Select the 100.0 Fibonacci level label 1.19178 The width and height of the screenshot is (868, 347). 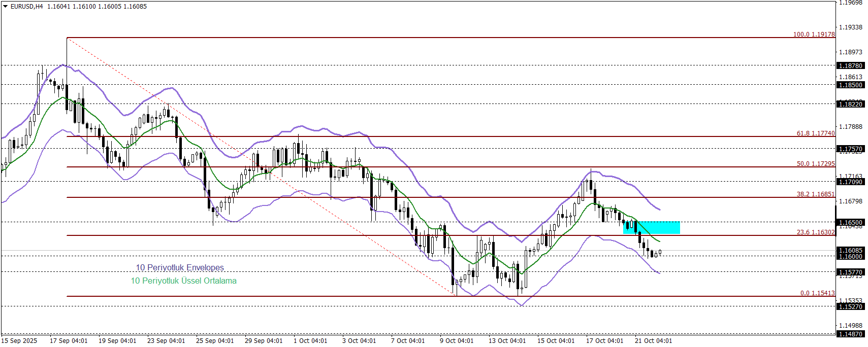click(x=814, y=34)
